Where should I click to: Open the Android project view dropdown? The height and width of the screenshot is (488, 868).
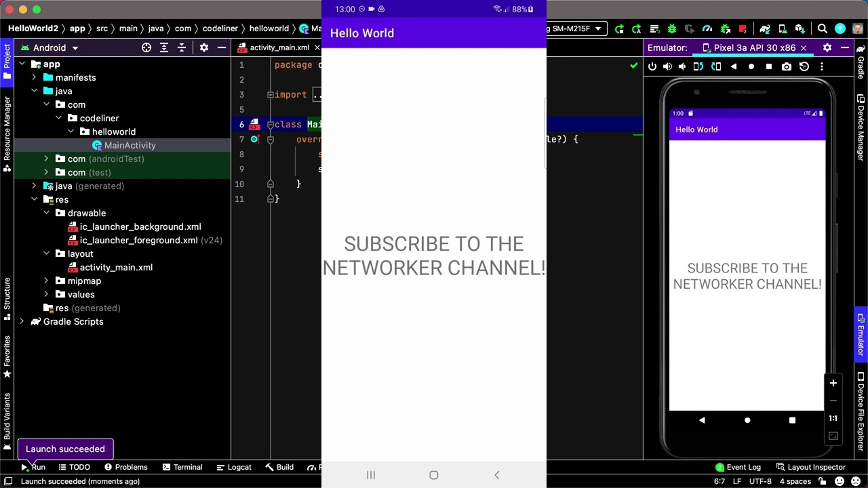pyautogui.click(x=50, y=47)
